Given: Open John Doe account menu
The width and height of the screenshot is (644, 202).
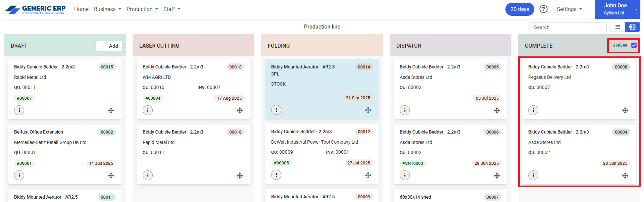Looking at the screenshot, I should pyautogui.click(x=617, y=9).
